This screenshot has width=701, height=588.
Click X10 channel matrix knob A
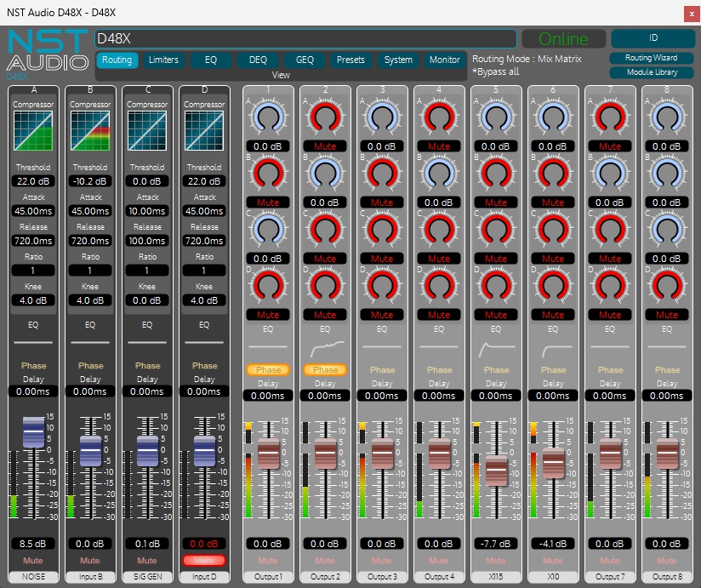(x=553, y=117)
